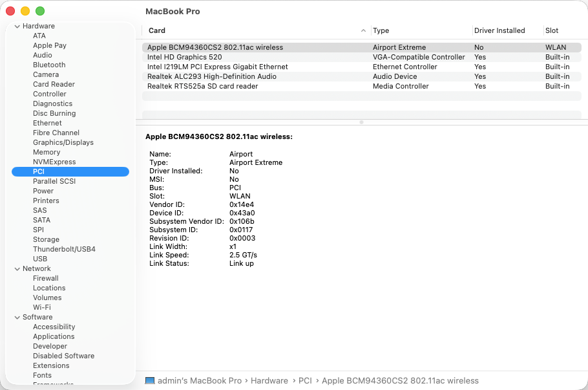
Task: Click Device ID value 0x43a0
Action: pyautogui.click(x=242, y=213)
